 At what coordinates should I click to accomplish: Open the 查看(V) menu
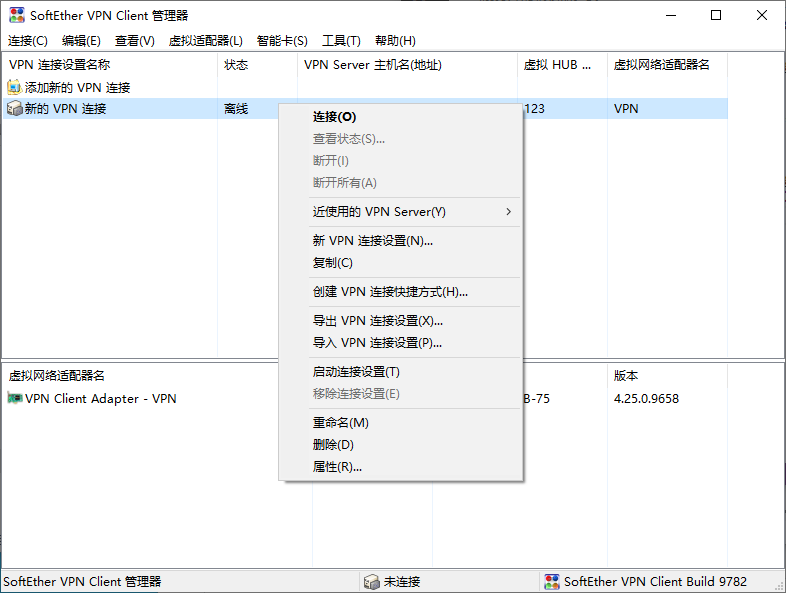(135, 41)
